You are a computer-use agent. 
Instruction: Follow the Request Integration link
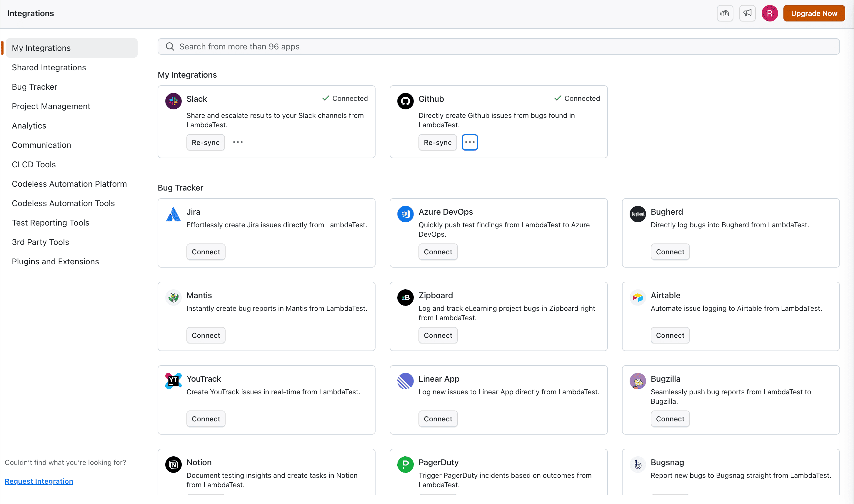tap(39, 481)
